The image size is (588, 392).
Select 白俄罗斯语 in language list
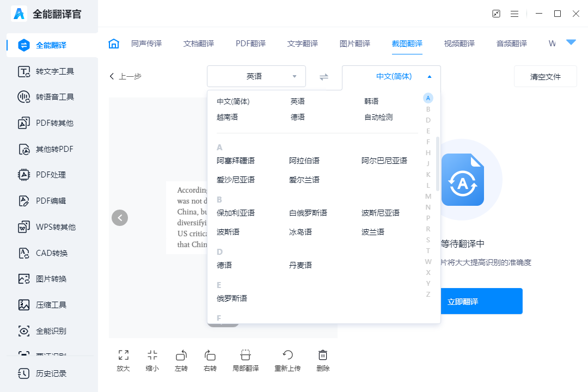(308, 213)
